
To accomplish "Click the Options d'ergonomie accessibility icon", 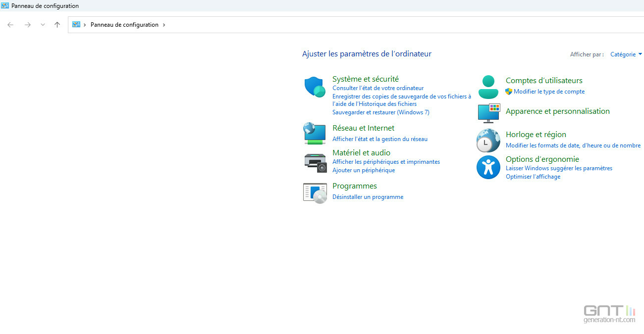I will [488, 167].
